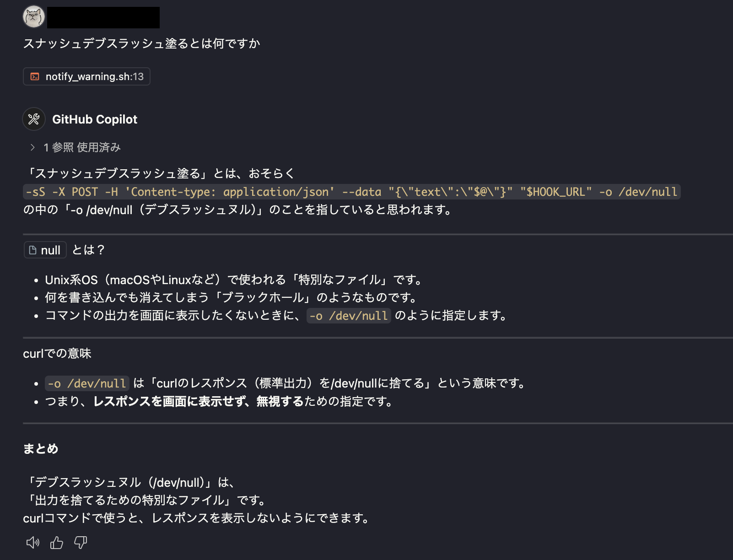Toggle helpful feedback on Copilot's answer
The width and height of the screenshot is (733, 560).
pyautogui.click(x=56, y=542)
